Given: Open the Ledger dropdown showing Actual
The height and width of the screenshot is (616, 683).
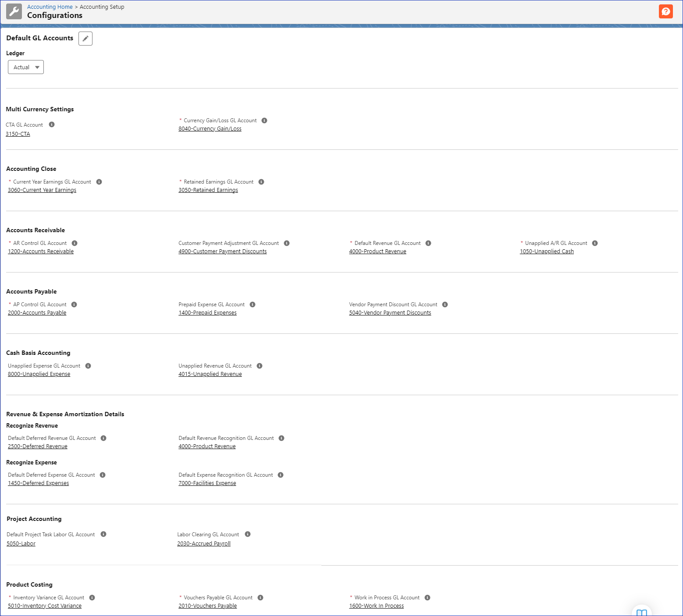Looking at the screenshot, I should click(26, 67).
